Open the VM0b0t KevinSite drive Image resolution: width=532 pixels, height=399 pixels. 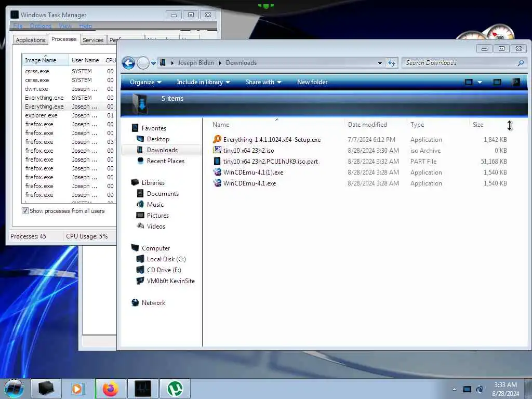pos(170,281)
